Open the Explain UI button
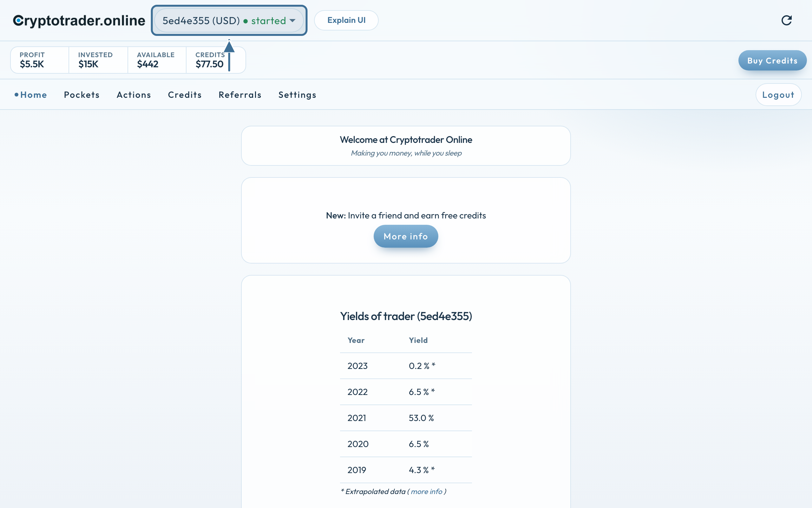The height and width of the screenshot is (508, 812). 346,20
